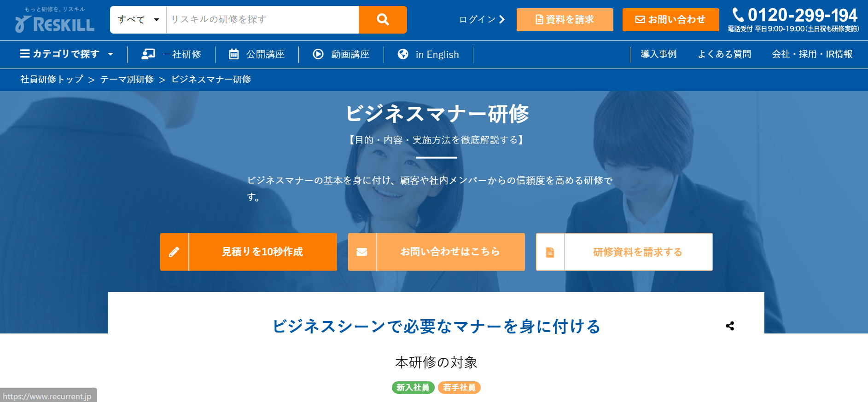Image resolution: width=868 pixels, height=402 pixels.
Task: Click the envelope icon on inquiry button
Action: (x=362, y=252)
